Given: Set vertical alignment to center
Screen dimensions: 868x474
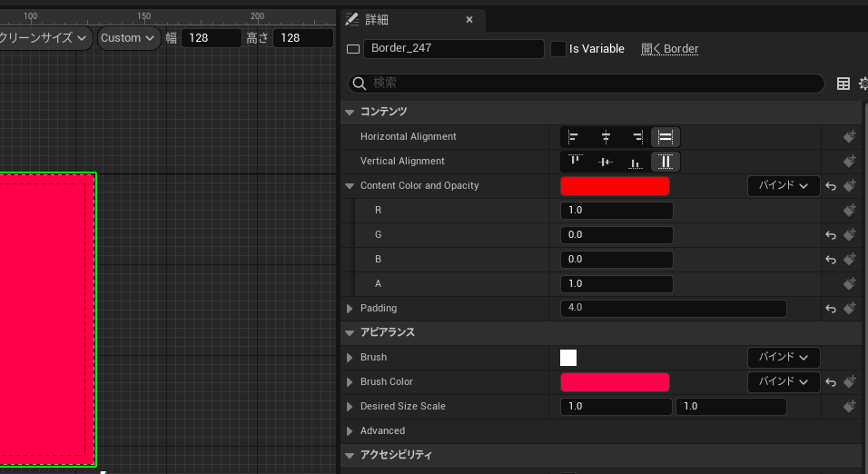Looking at the screenshot, I should coord(606,161).
